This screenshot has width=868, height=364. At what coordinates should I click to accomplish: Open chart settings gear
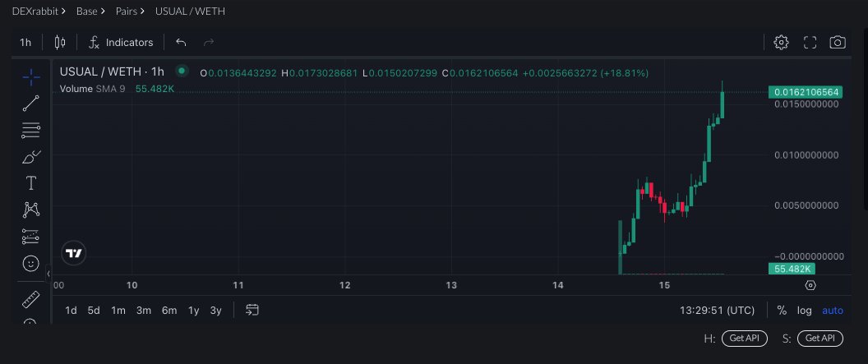[781, 42]
